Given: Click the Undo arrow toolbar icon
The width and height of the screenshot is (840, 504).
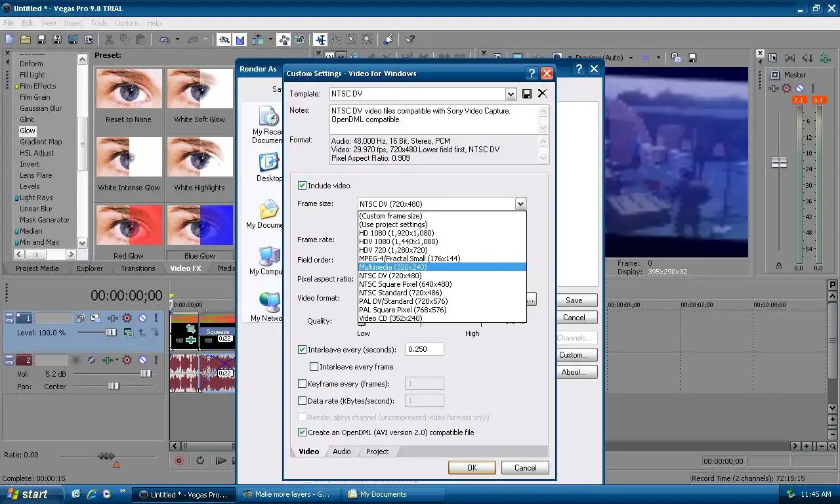Looking at the screenshot, I should pyautogui.click(x=164, y=39).
